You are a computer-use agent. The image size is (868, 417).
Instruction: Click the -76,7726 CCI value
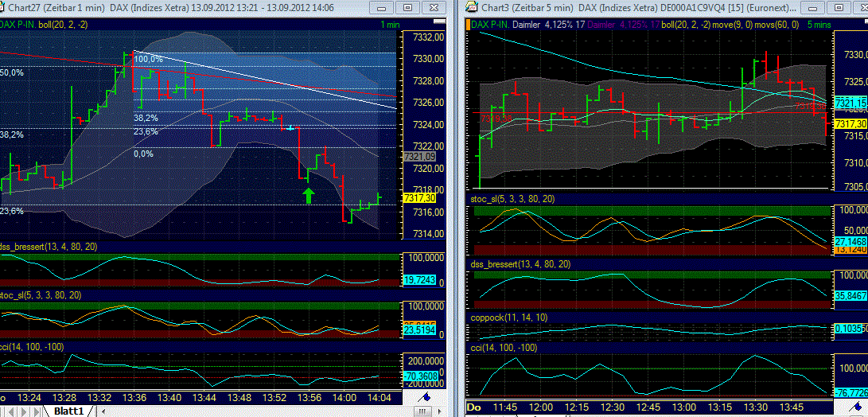click(x=850, y=392)
